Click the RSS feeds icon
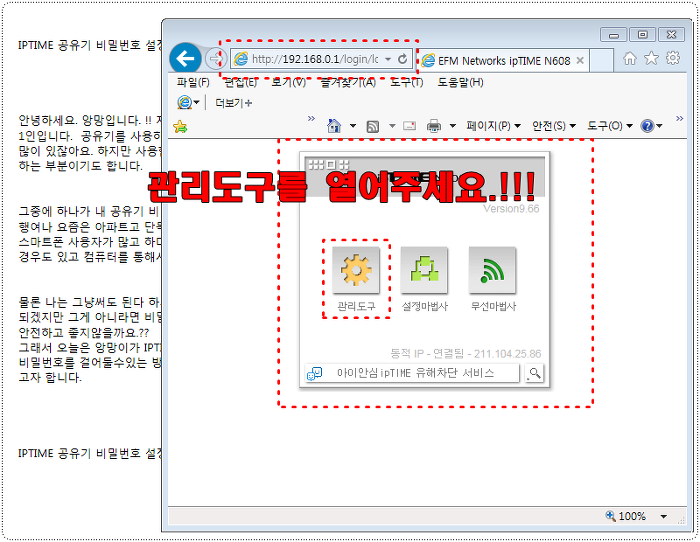This screenshot has width=700, height=542. 373,126
